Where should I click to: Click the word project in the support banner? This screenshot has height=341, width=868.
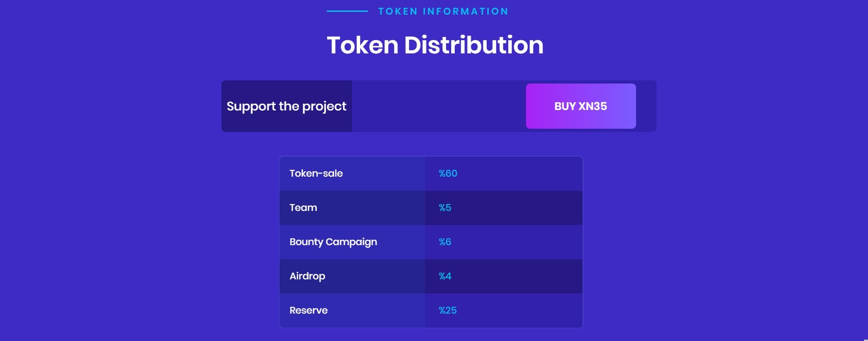tap(324, 107)
